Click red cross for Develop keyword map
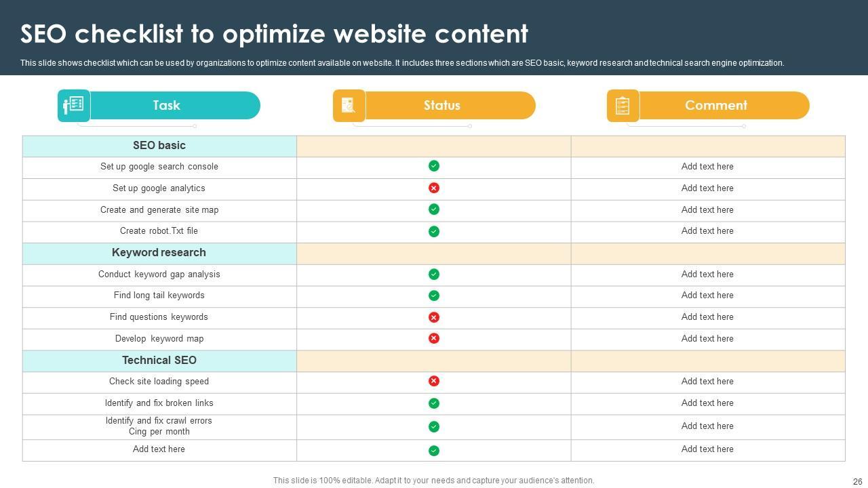This screenshot has width=868, height=488. click(x=434, y=338)
